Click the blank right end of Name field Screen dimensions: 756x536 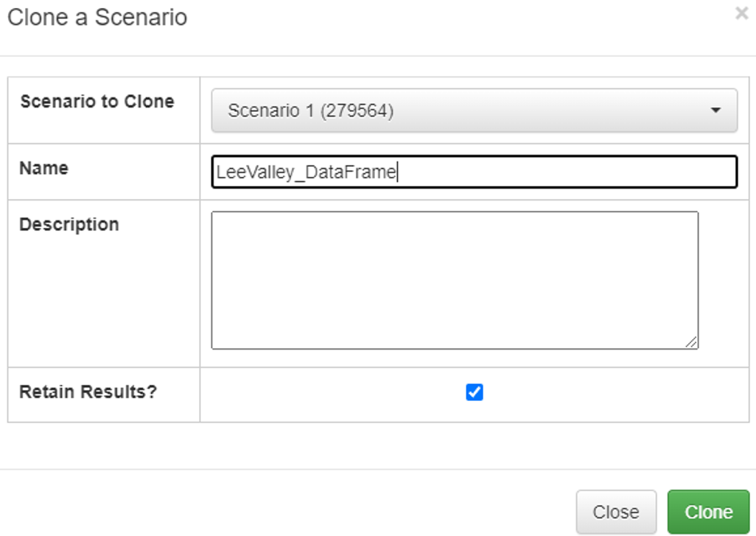point(663,172)
